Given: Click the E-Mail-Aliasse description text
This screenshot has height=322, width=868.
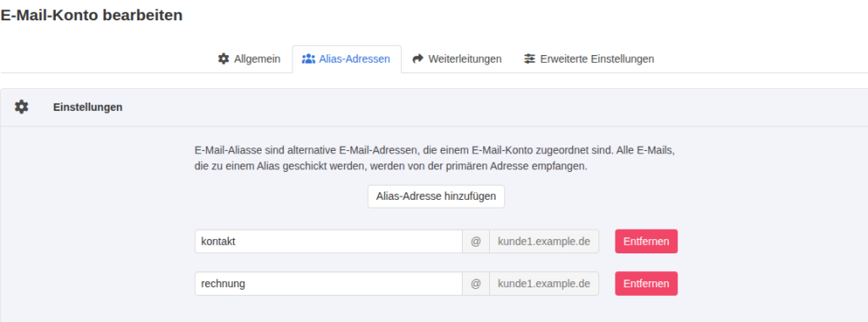Looking at the screenshot, I should (x=435, y=158).
